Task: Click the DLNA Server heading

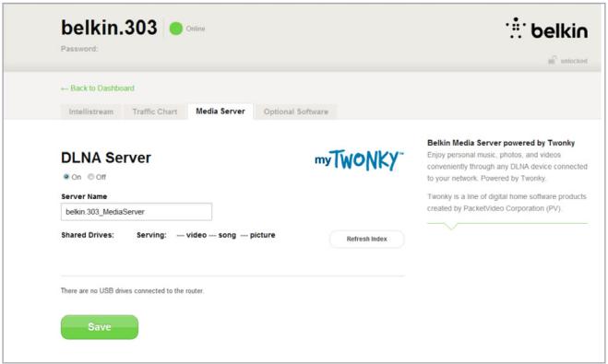Action: click(106, 158)
